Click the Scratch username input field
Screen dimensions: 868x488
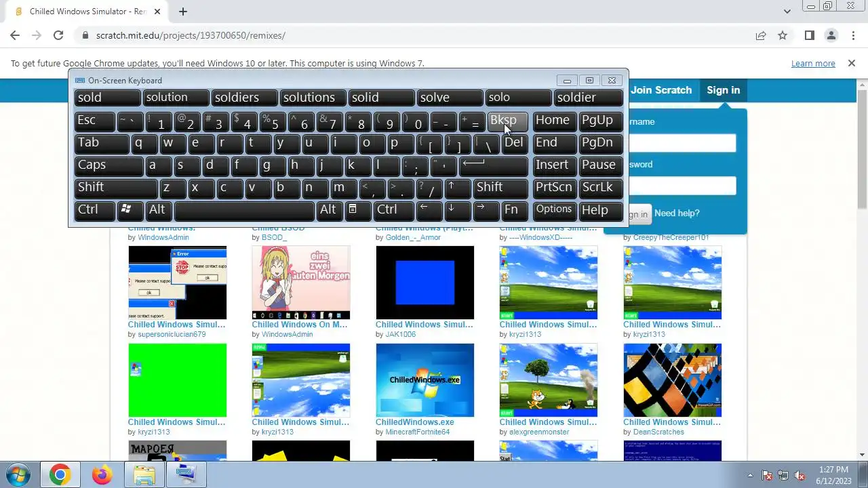coord(682,143)
